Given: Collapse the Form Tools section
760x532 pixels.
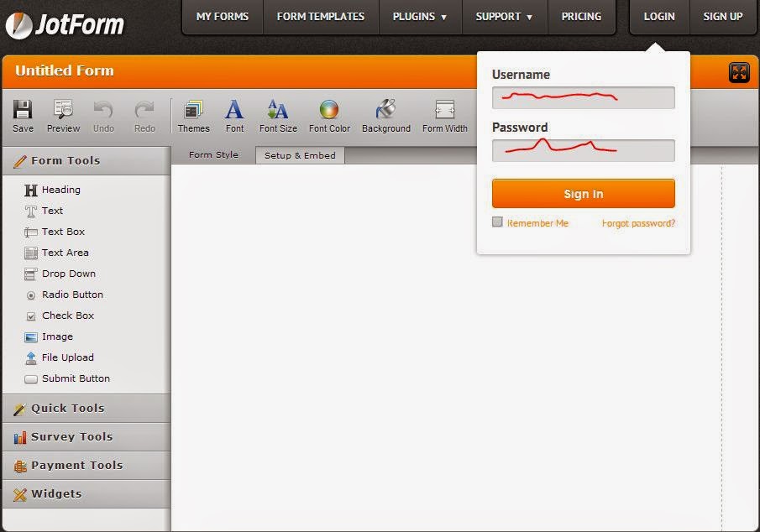Looking at the screenshot, I should pos(86,161).
